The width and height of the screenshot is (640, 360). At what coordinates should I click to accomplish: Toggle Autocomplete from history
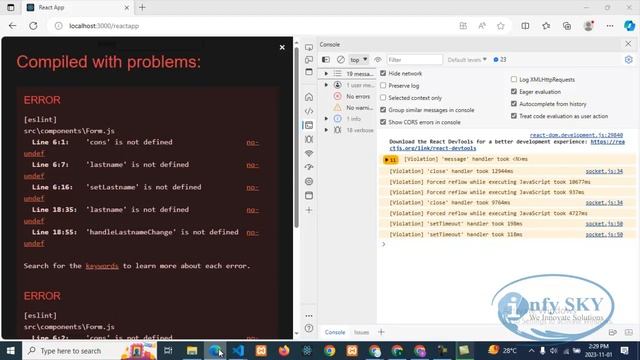click(514, 104)
